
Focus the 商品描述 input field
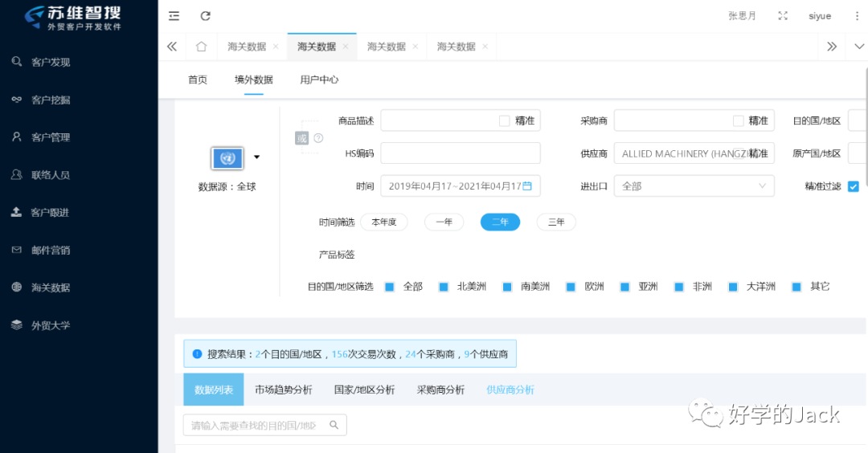(461, 120)
